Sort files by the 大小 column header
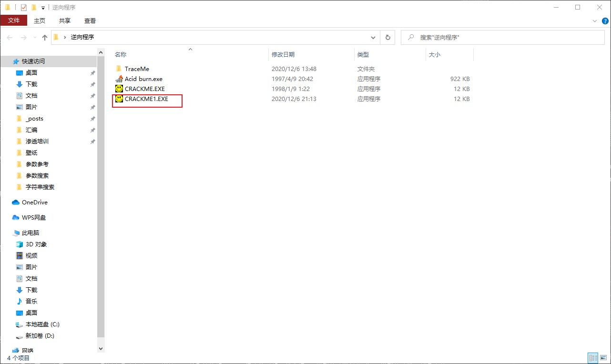Image resolution: width=611 pixels, height=364 pixels. (450, 55)
